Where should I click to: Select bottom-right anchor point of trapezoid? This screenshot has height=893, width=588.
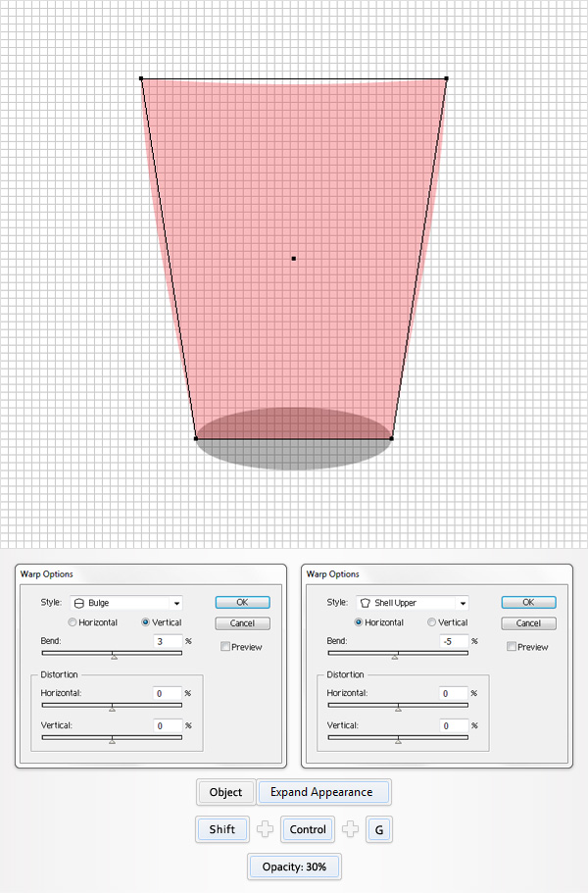pyautogui.click(x=392, y=438)
